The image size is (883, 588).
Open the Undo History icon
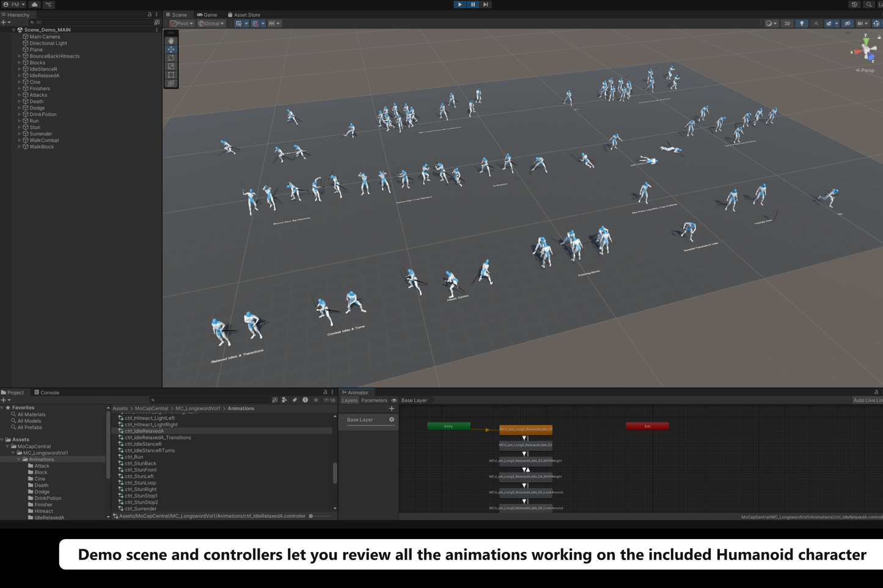[854, 4]
